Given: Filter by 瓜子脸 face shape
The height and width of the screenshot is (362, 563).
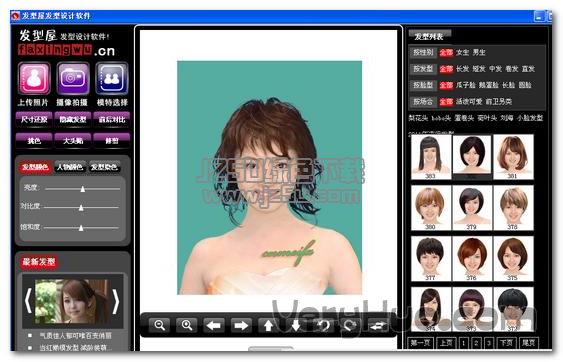Looking at the screenshot, I should tap(466, 85).
